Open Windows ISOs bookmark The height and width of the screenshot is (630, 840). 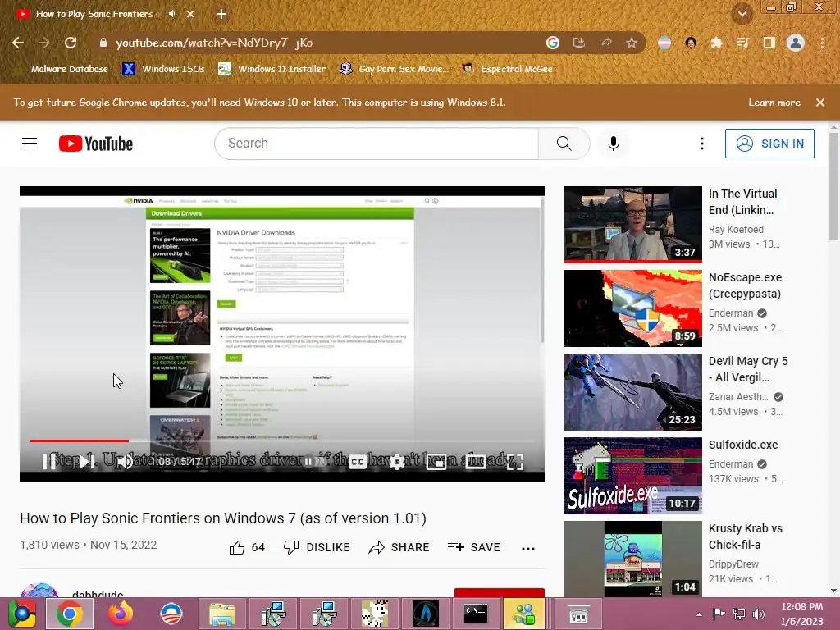163,69
